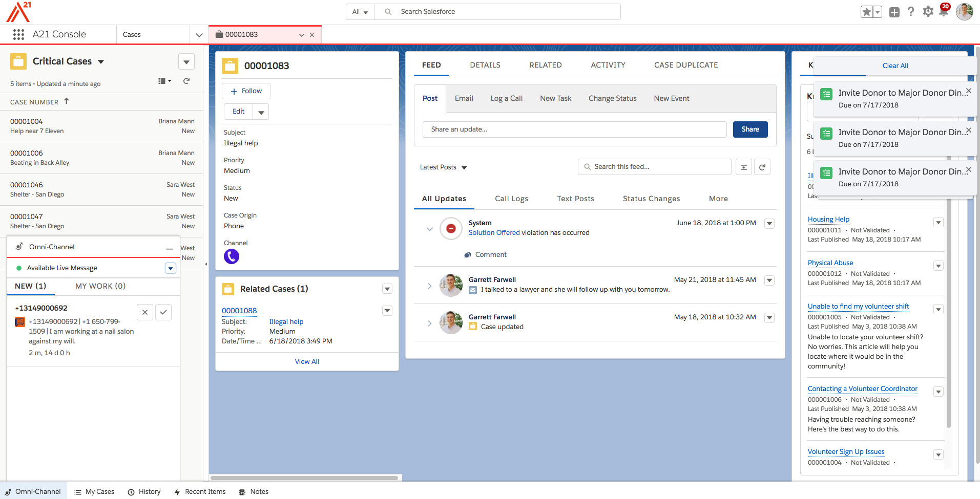The image size is (980, 499).
Task: Accept the incoming +13149000692 message
Action: 163,312
